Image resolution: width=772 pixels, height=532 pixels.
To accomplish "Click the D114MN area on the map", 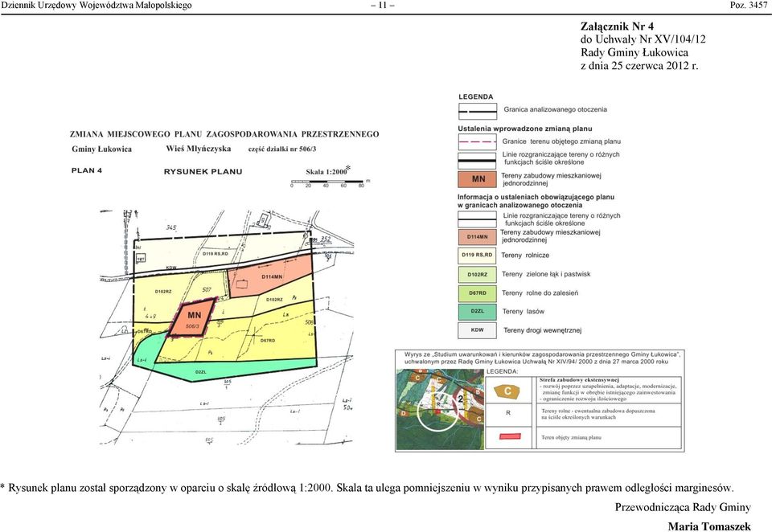I will point(271,276).
